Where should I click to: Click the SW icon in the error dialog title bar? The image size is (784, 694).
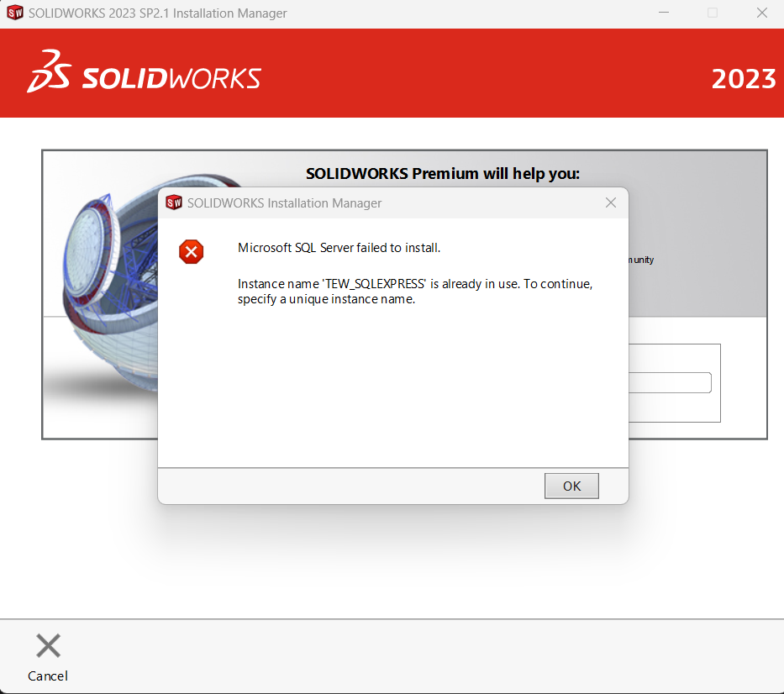(173, 202)
